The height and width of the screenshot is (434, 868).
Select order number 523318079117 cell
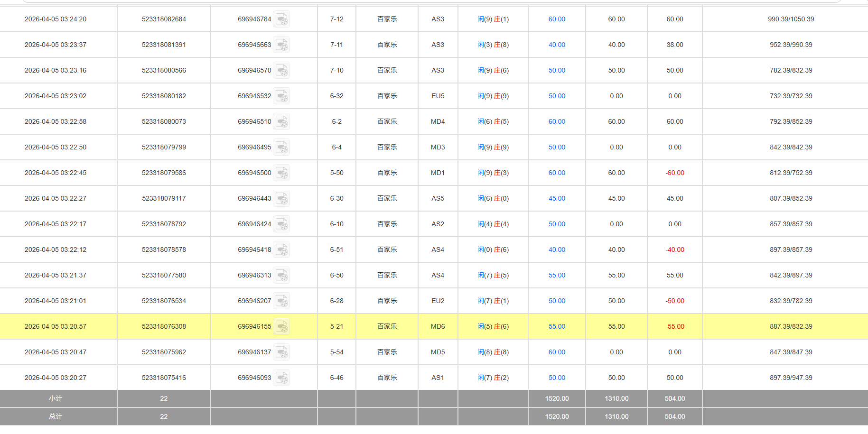tap(164, 199)
